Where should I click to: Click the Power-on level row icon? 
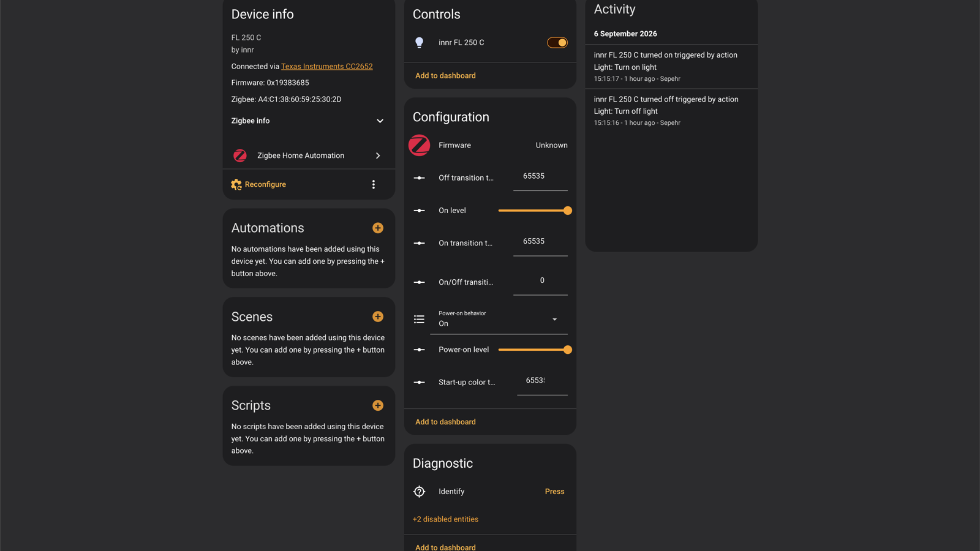click(419, 350)
